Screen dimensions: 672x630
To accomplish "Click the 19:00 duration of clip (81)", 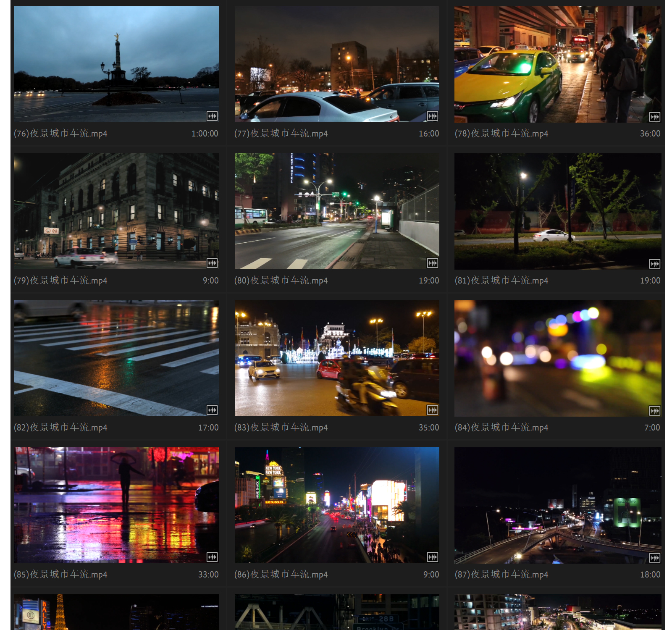I will point(650,281).
